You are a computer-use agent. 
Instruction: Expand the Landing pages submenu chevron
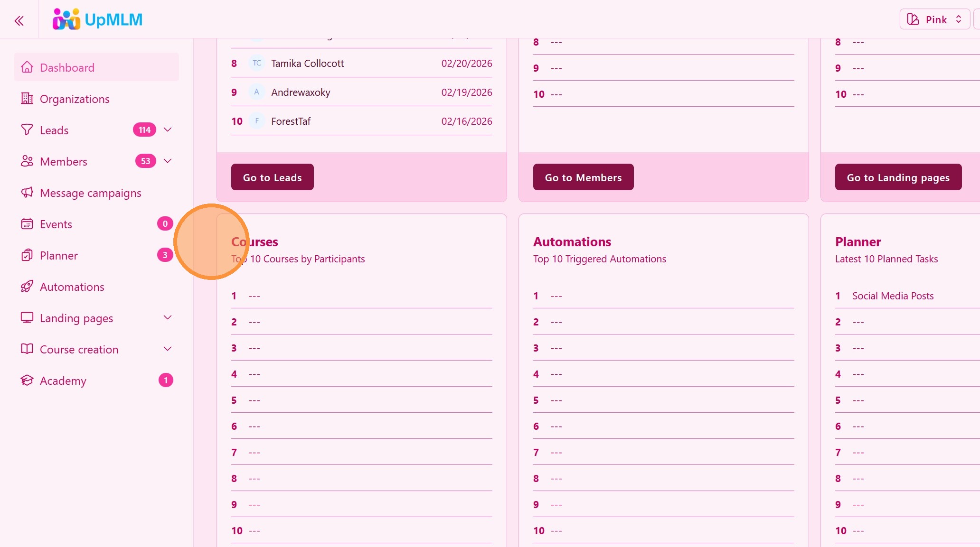pos(168,317)
